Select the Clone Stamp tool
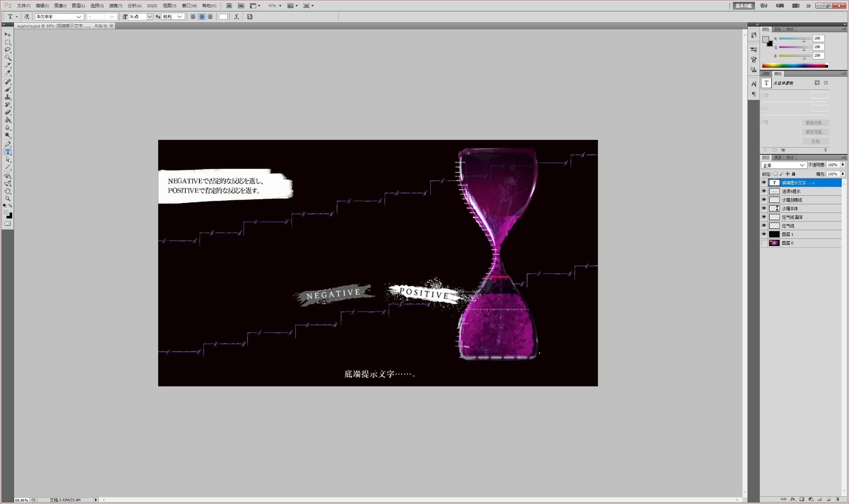This screenshot has height=504, width=849. pos(8,97)
